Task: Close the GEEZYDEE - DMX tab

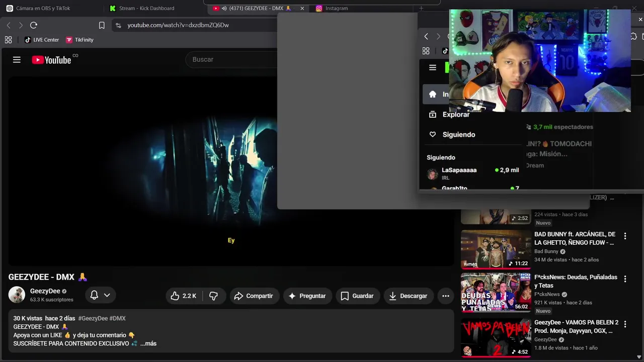Action: pyautogui.click(x=302, y=8)
